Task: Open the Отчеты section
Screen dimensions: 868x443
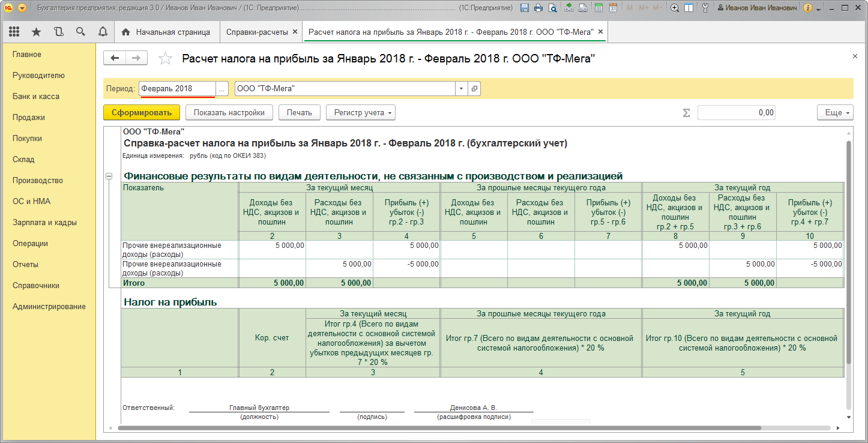Action: 25,265
